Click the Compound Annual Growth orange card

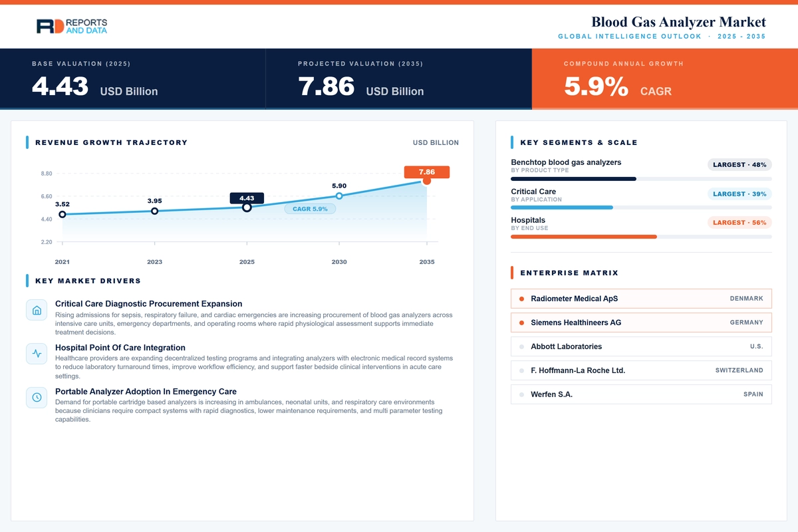[665, 78]
